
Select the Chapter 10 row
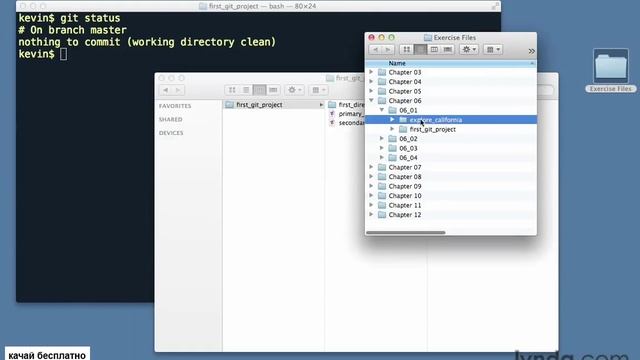451,196
